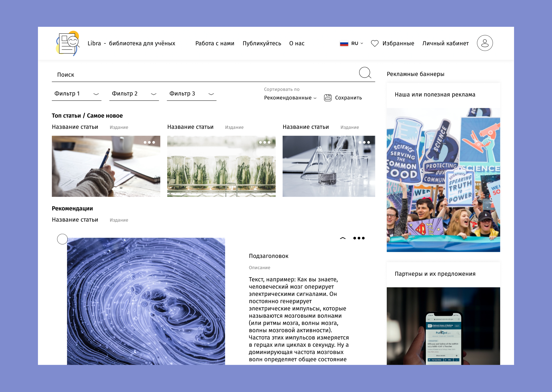
Task: Click the heart icon next to Избранные
Action: (375, 43)
